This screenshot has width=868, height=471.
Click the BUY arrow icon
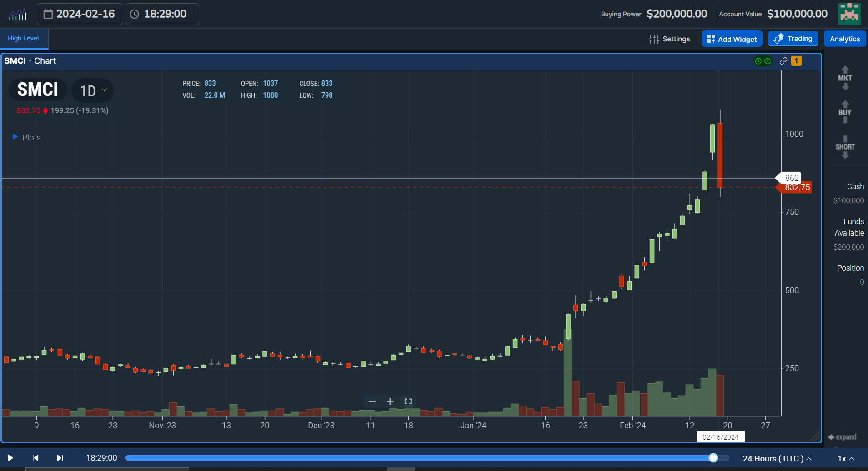point(844,111)
